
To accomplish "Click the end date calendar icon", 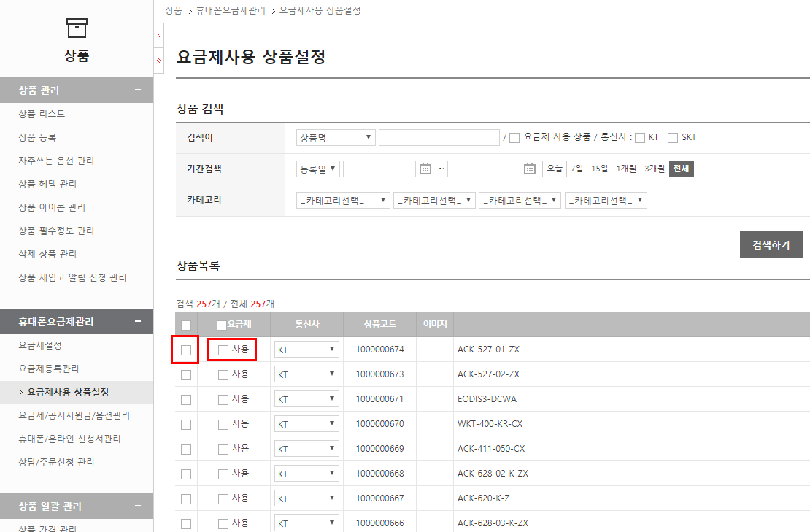I will tap(531, 169).
